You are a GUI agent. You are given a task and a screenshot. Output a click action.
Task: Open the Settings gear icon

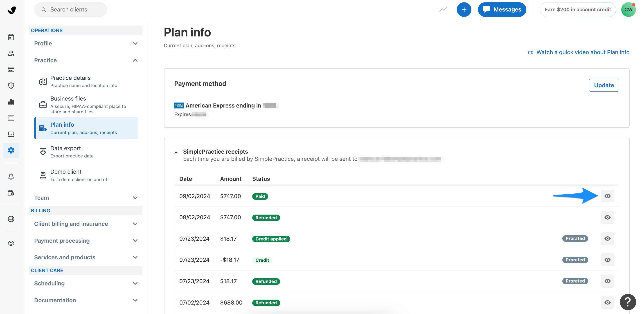point(11,150)
